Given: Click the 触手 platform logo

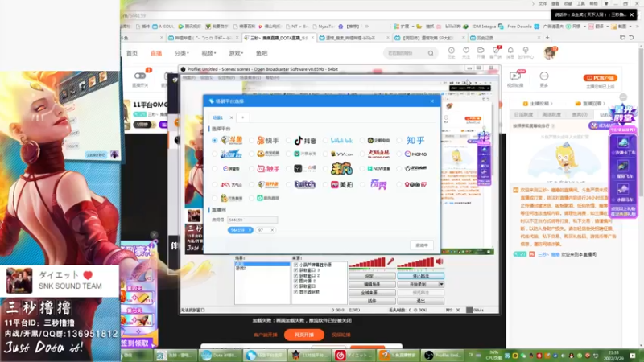Looking at the screenshot, I should [x=268, y=168].
